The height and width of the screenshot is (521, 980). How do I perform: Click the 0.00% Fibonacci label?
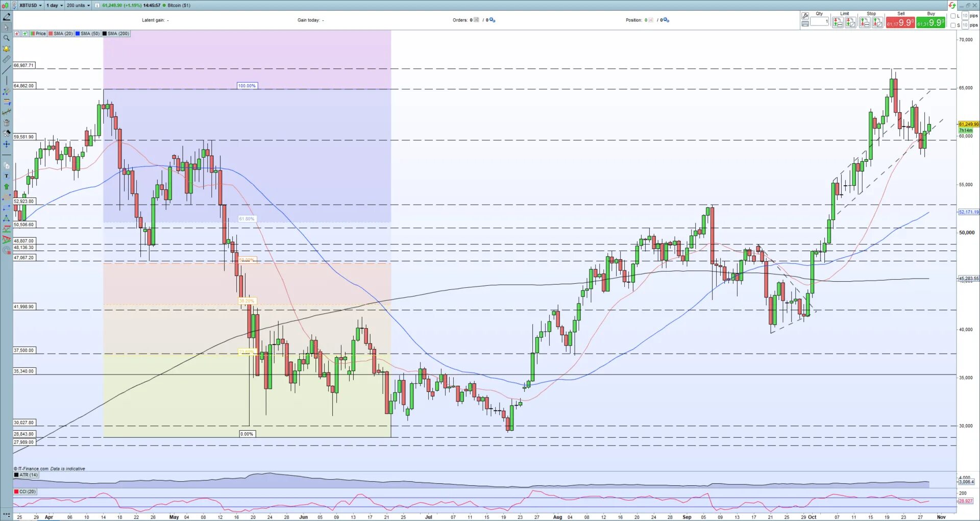(247, 434)
